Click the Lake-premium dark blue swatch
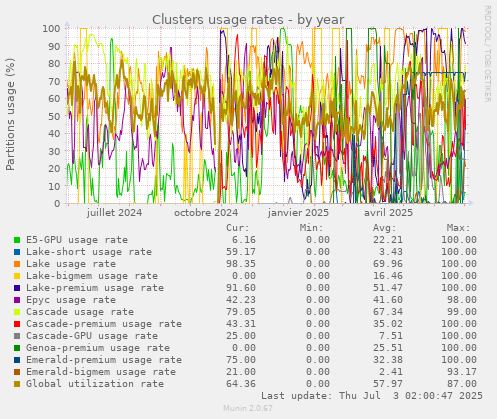The image size is (497, 419). (x=17, y=288)
